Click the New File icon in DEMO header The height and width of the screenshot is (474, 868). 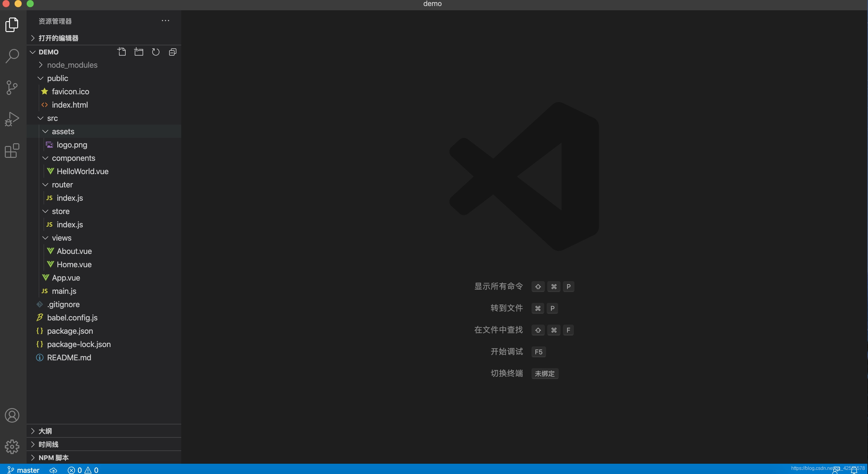click(122, 52)
